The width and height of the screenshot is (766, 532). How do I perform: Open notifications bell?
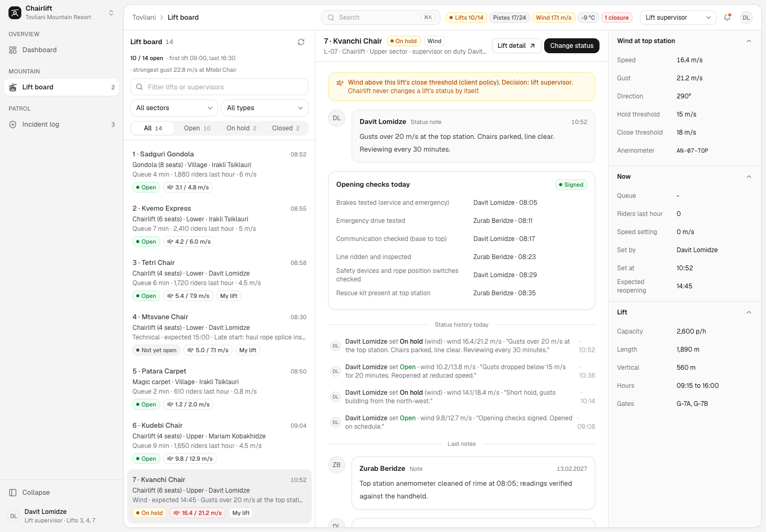[727, 18]
